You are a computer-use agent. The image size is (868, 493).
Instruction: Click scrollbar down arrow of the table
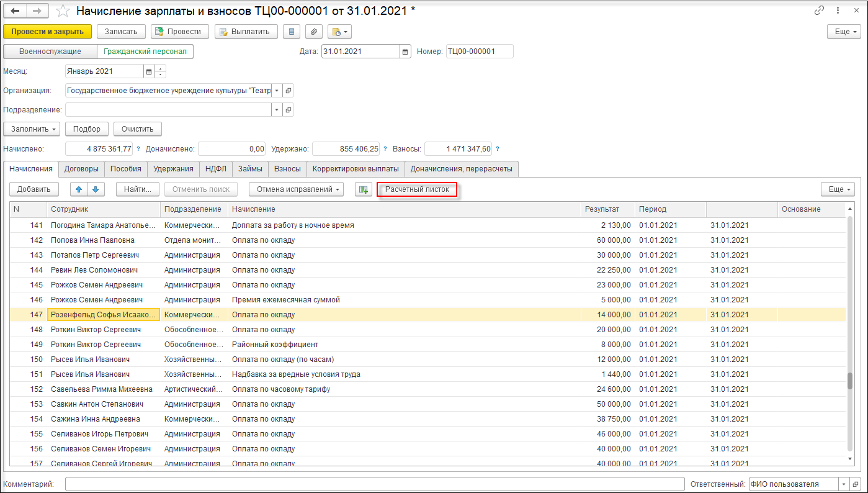(x=850, y=459)
